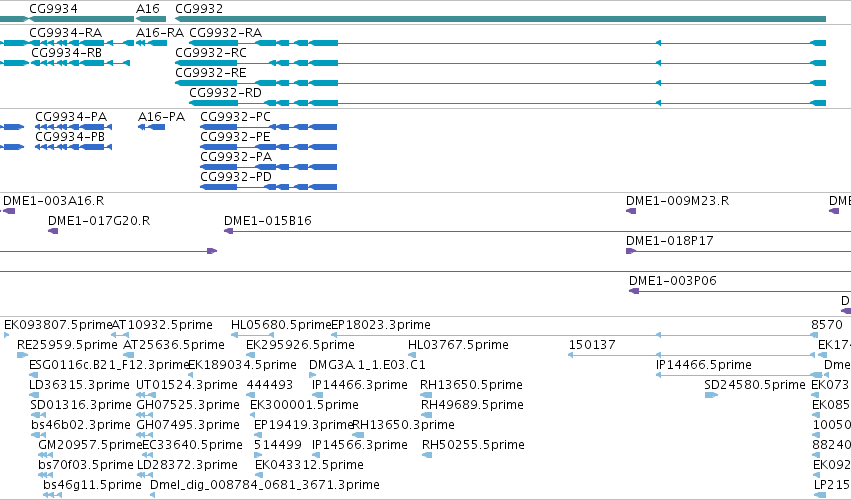Click EST AT25636.5prime

pyautogui.click(x=174, y=345)
